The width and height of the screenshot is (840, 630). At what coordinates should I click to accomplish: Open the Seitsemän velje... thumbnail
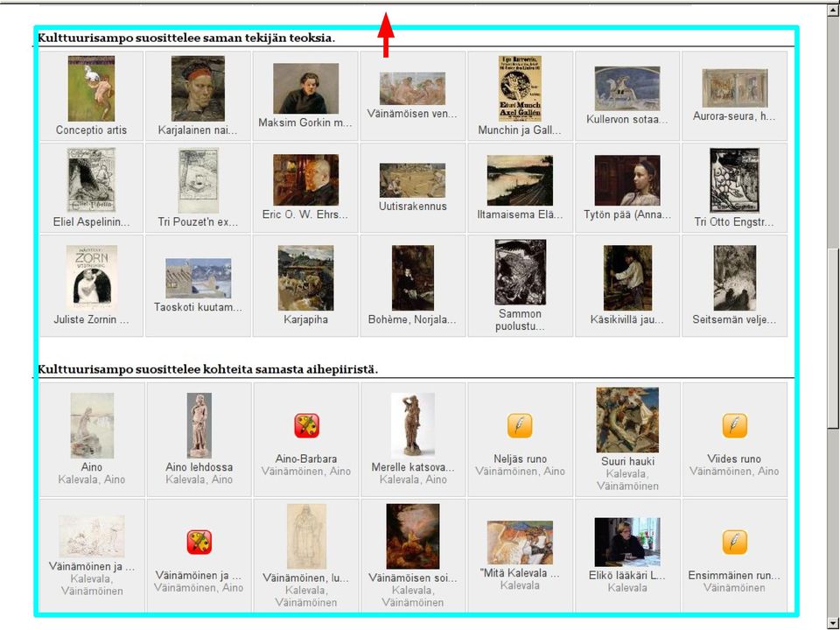[735, 278]
